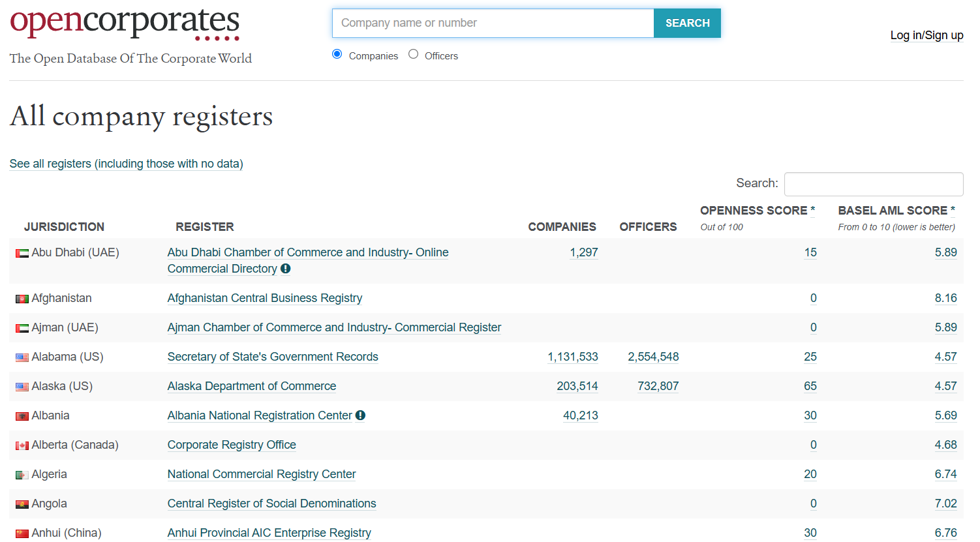Click the Alberta (Canada) flag icon

22,445
